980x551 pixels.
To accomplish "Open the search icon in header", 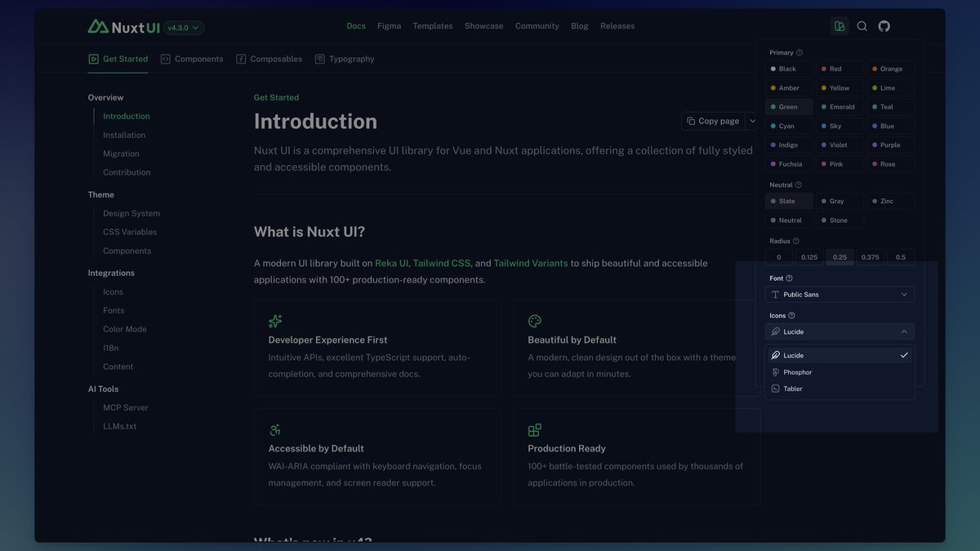I will pyautogui.click(x=862, y=26).
